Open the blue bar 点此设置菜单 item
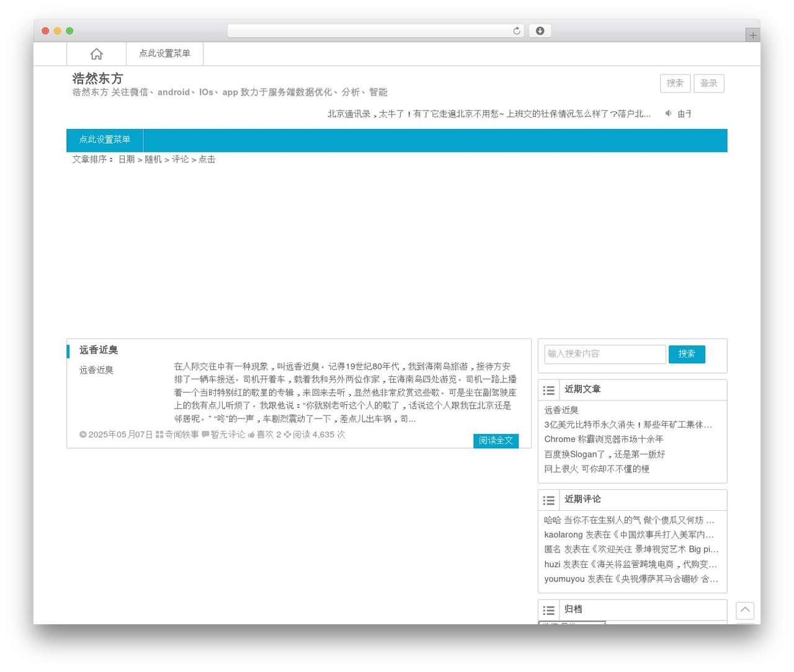This screenshot has height=672, width=794. tap(105, 140)
